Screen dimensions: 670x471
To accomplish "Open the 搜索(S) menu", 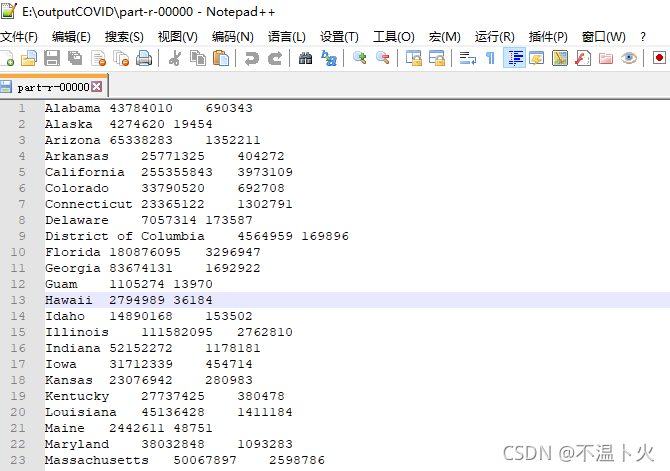I will [124, 37].
